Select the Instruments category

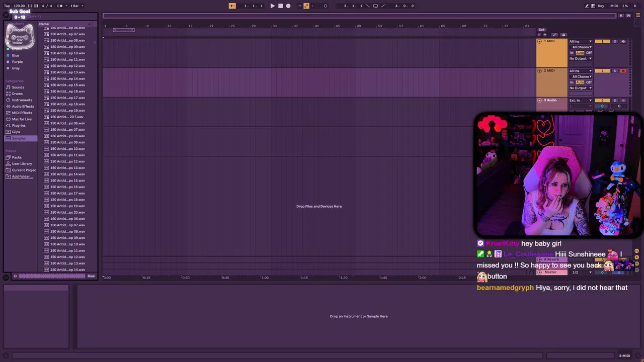coord(22,100)
